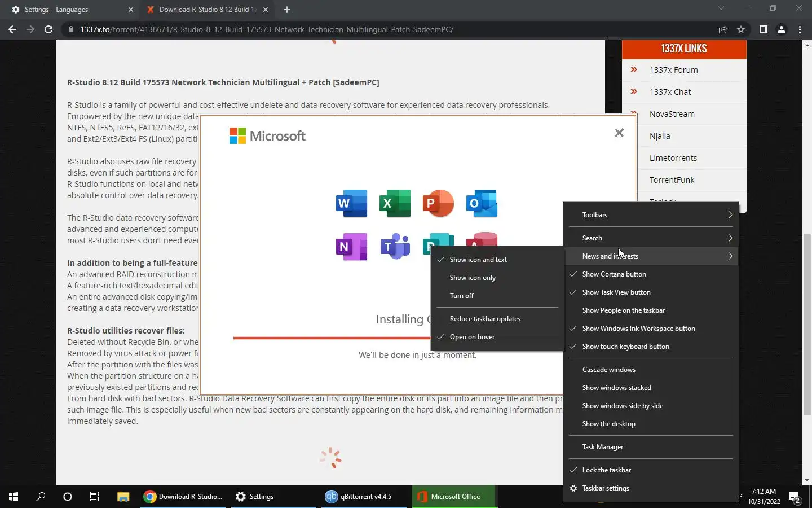812x508 pixels.
Task: Switch to qBittorrent v4.4.5 taskbar button
Action: point(364,497)
